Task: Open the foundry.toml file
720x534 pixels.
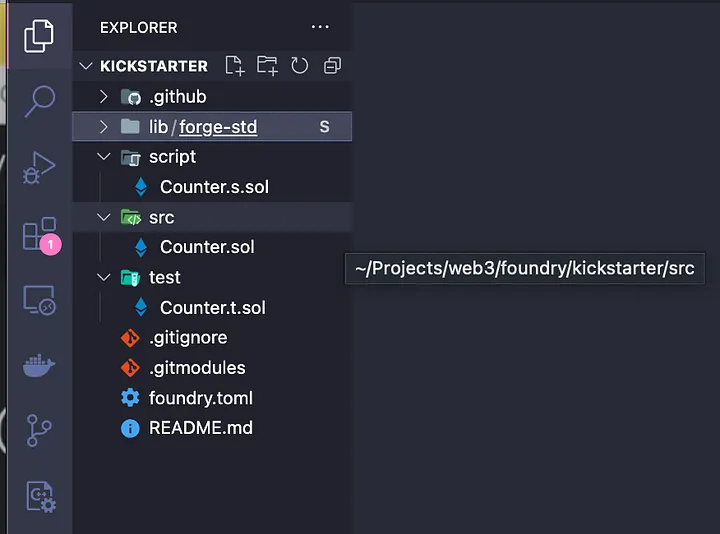Action: pos(200,398)
